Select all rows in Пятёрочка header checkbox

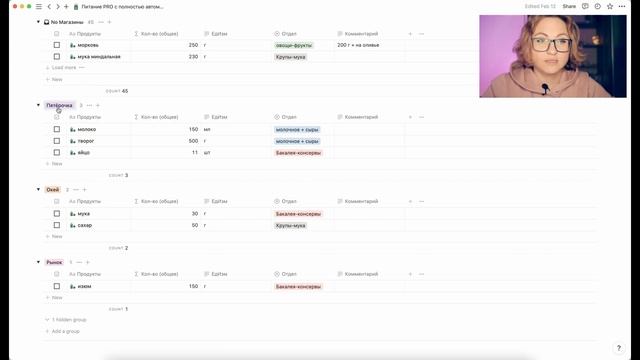point(57,117)
